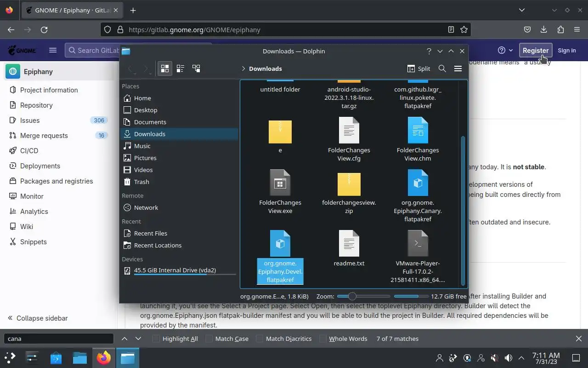Screen dimensions: 588x368
Task: Open Firefox Downloads panel
Action: click(x=543, y=29)
